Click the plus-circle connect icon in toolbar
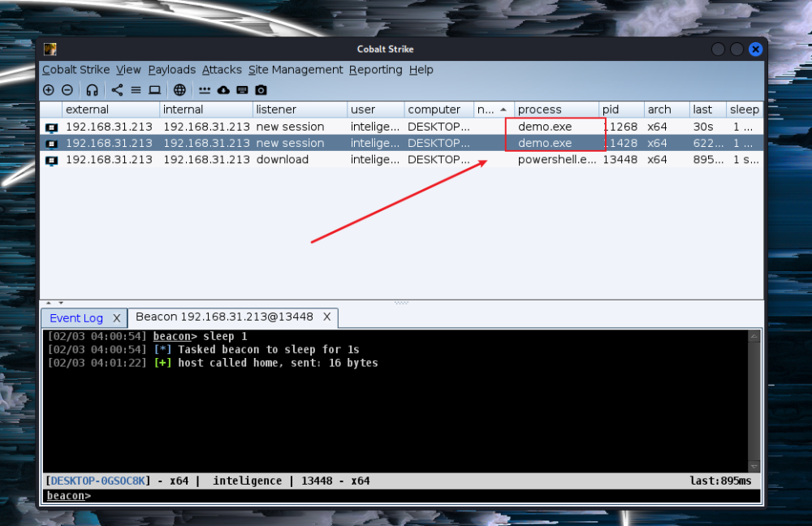The width and height of the screenshot is (812, 526). click(x=49, y=90)
